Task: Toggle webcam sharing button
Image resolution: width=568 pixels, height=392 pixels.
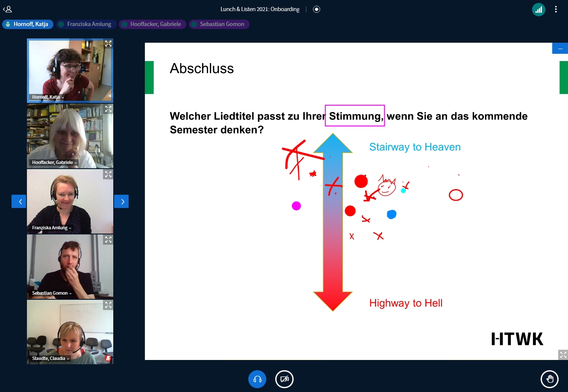Action: point(284,379)
